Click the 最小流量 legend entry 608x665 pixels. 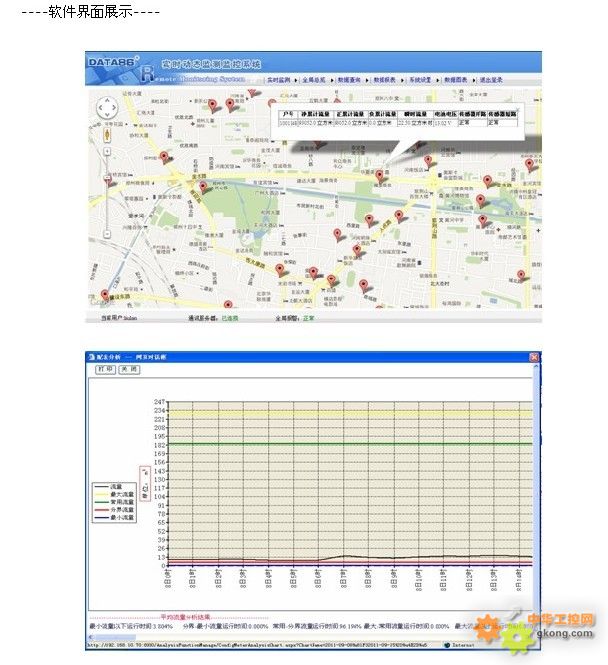tap(115, 518)
